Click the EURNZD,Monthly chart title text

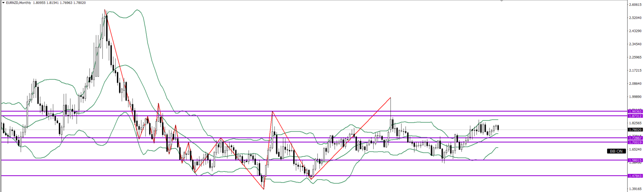pos(18,3)
